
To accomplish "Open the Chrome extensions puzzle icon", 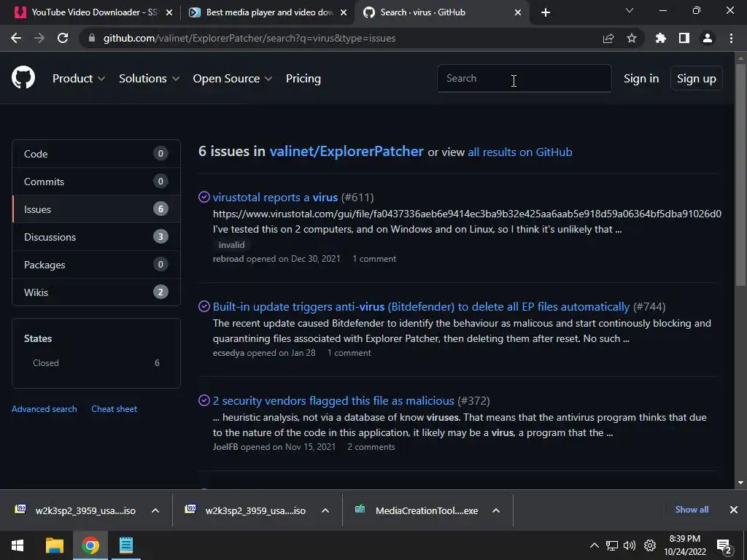I will pos(661,38).
